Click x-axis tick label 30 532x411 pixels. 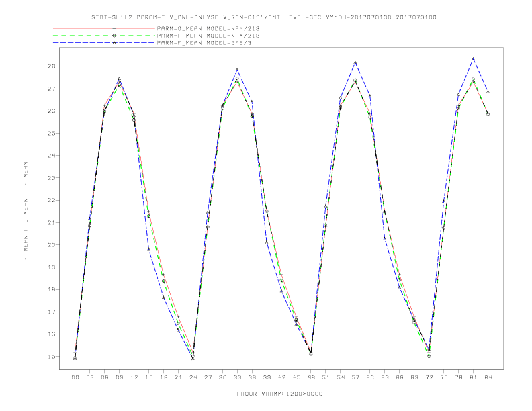click(x=222, y=377)
